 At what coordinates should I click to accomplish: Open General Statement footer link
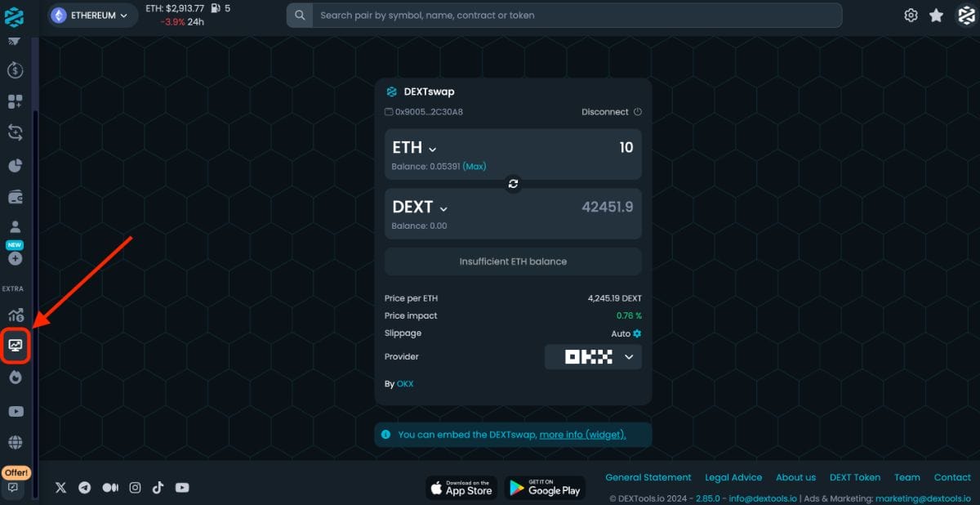(648, 477)
